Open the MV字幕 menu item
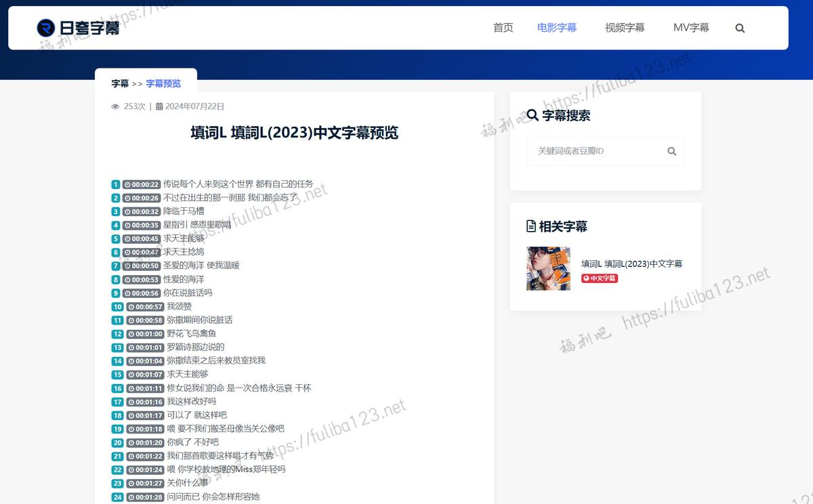 [x=691, y=28]
